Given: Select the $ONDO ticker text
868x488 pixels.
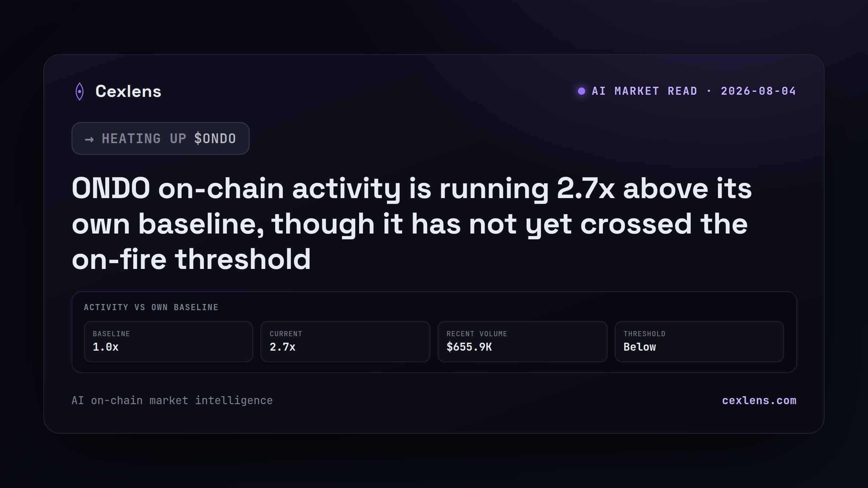Looking at the screenshot, I should 215,139.
